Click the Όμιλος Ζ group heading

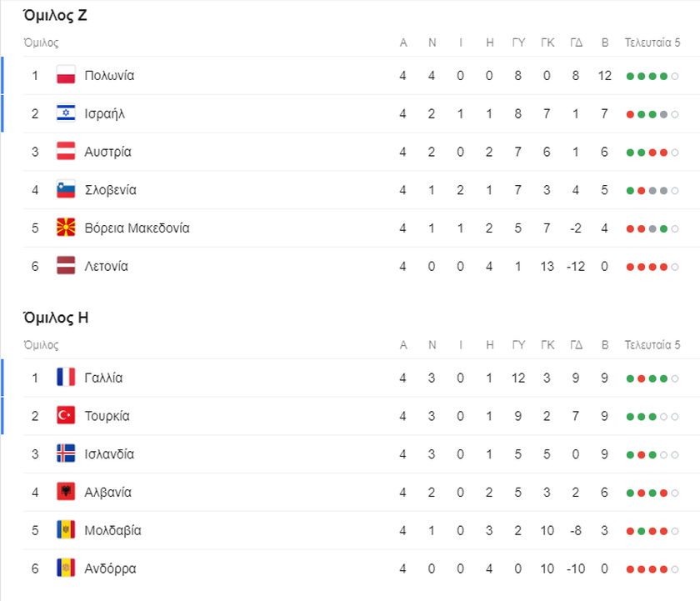(55, 16)
